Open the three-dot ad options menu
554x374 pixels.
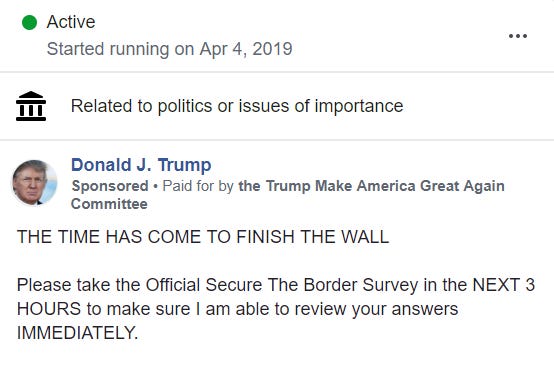(518, 36)
